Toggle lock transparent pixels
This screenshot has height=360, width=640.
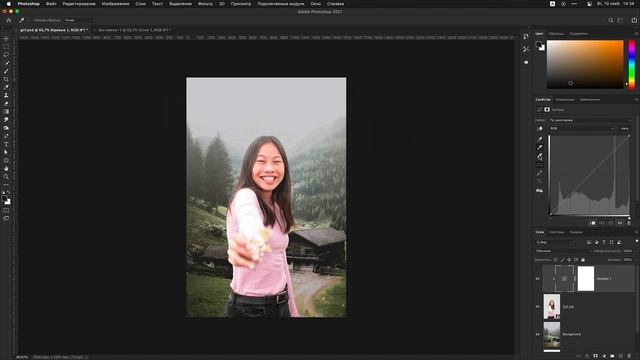(556, 260)
